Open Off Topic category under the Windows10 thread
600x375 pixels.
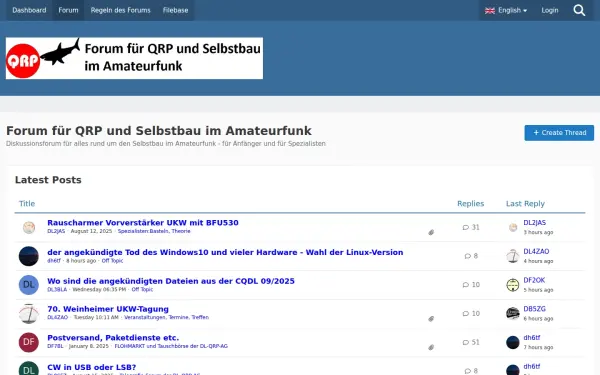coord(112,261)
